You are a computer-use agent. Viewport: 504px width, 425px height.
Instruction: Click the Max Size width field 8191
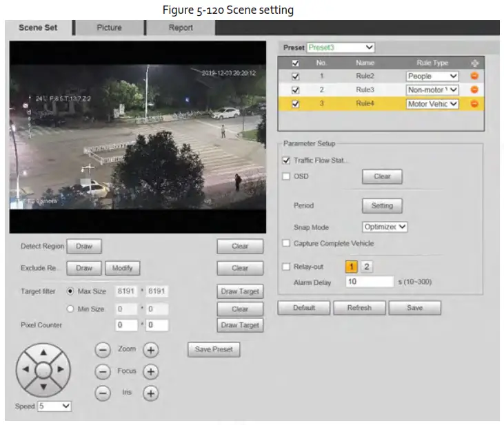coord(126,291)
